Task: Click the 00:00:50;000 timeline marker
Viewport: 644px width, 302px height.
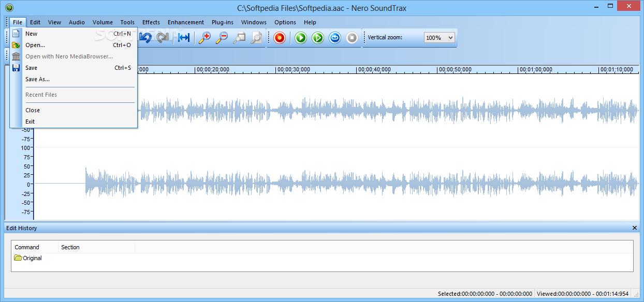Action: 456,69
